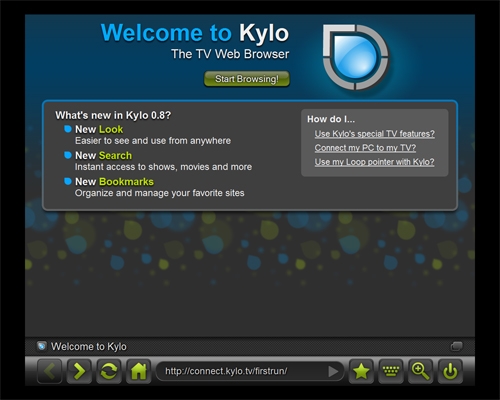Open bookmarks with the star icon
The width and height of the screenshot is (500, 400).
(x=361, y=371)
